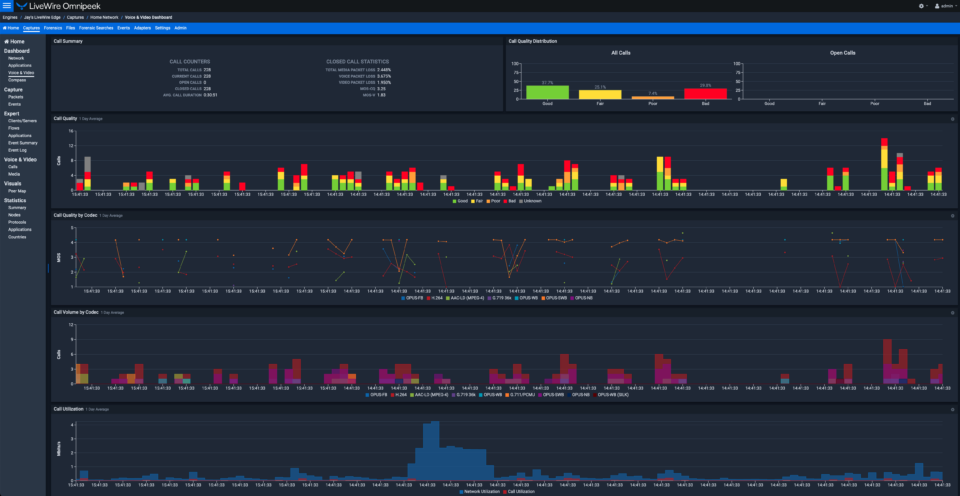The image size is (960, 496).
Task: Open the gear settings menu
Action: point(922,6)
